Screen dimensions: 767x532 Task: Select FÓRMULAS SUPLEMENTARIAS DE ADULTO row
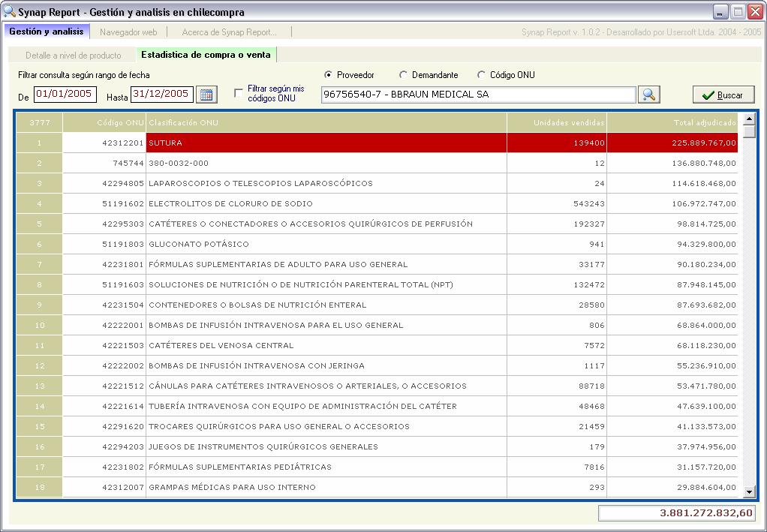(377, 265)
